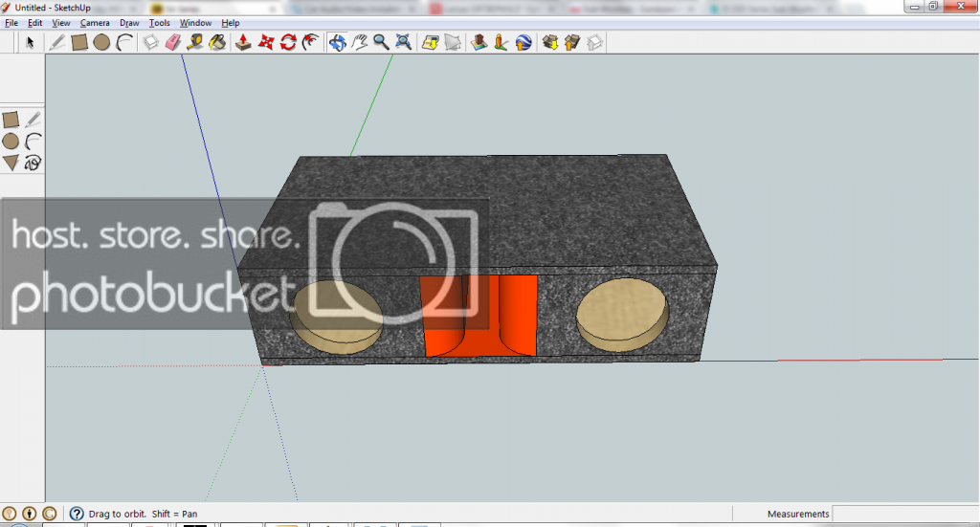This screenshot has width=980, height=527.
Task: Select the Zoom magnifier tool
Action: (x=381, y=42)
